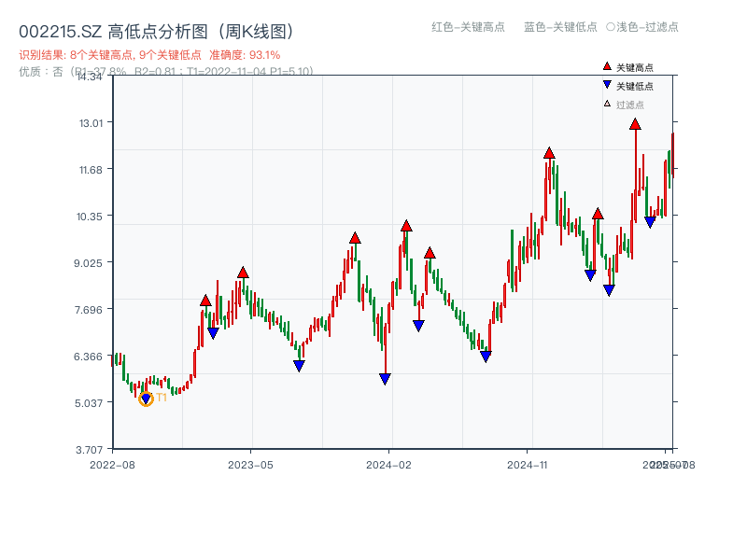
Task: Click the hollow 过滤点 triangle legend icon
Action: pyautogui.click(x=606, y=105)
